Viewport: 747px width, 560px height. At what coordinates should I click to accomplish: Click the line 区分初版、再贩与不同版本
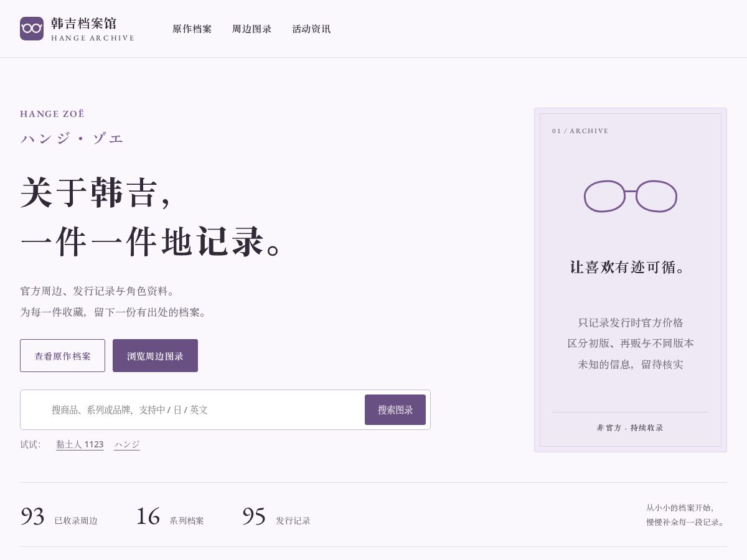(x=630, y=343)
